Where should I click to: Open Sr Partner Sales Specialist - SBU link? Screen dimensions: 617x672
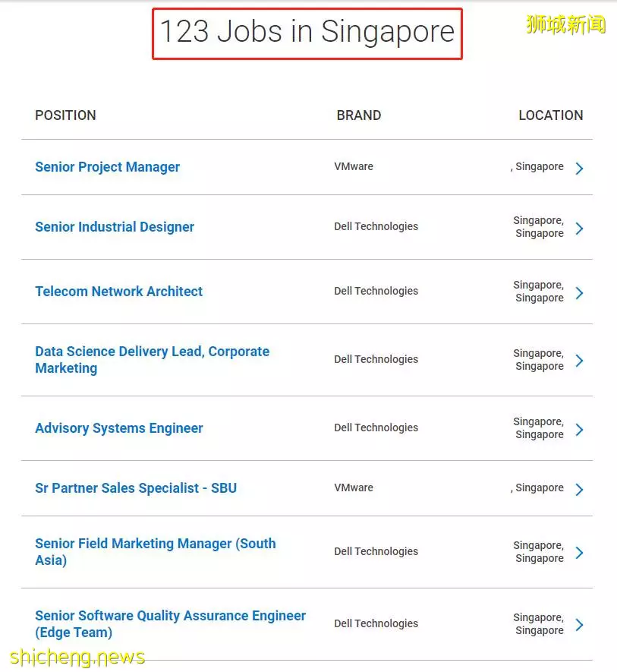pyautogui.click(x=136, y=488)
